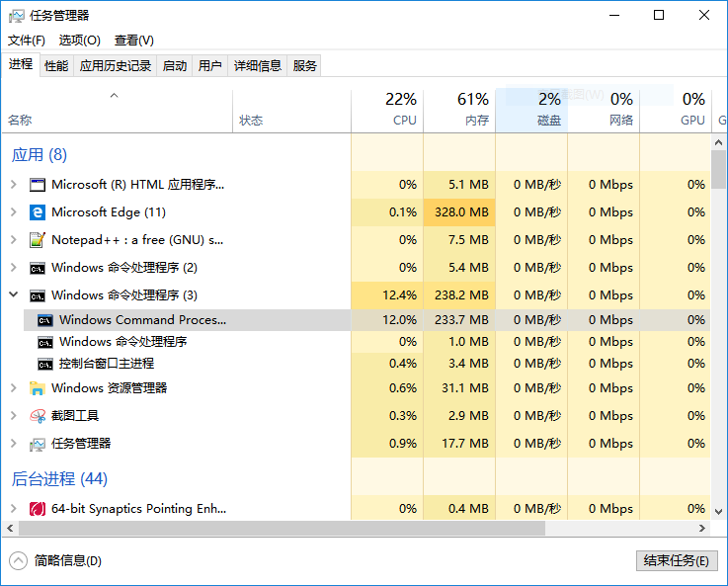
Task: Expand the Notepad++ process row
Action: tap(14, 240)
